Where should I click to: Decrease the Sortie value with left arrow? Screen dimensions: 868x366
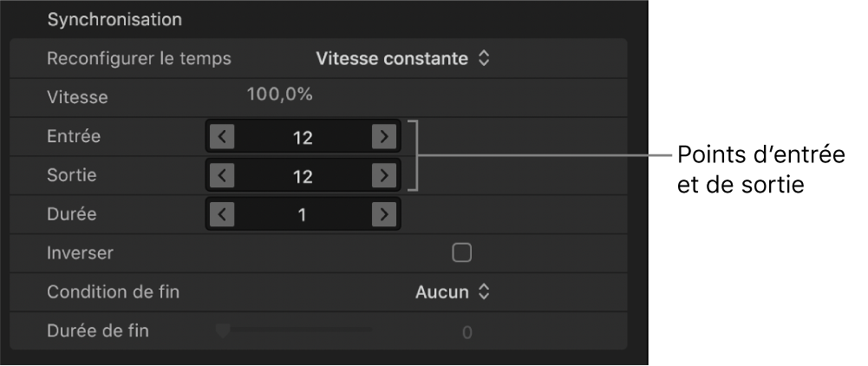(x=223, y=175)
